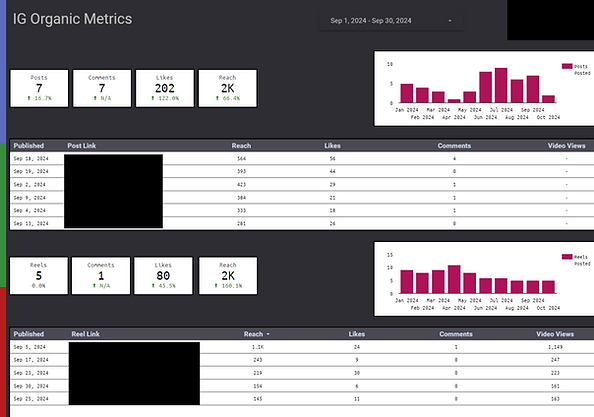Screen dimensions: 594x417
Task: Select the Reach scorecard with 66.4% change
Action: coord(228,88)
